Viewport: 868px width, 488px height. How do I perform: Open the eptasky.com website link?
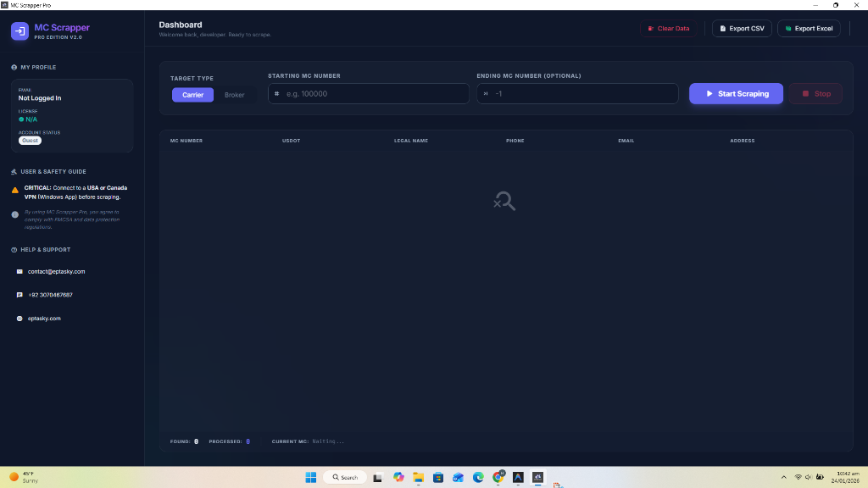[x=44, y=319]
